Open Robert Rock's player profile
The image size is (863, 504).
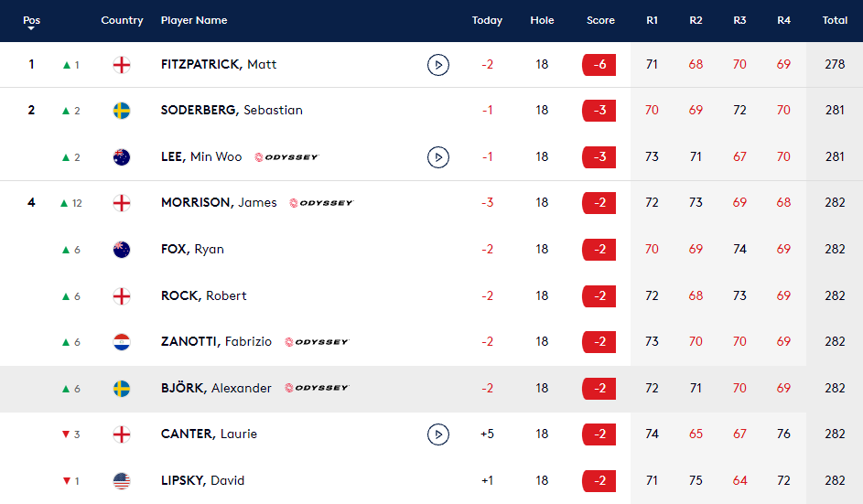[203, 295]
